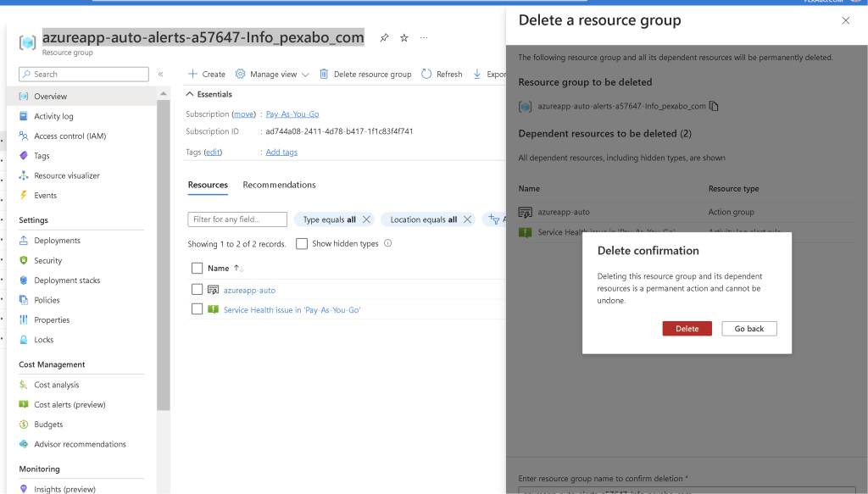The image size is (868, 494).
Task: Open the azureapp-auto resource link
Action: 249,290
